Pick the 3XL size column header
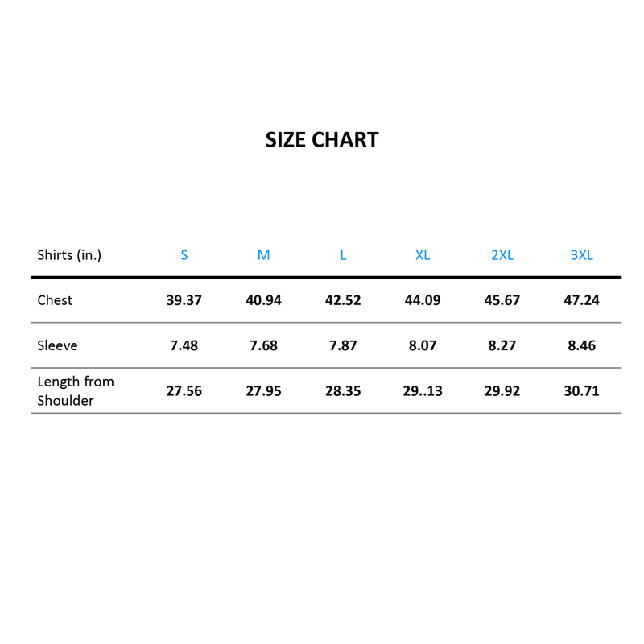This screenshot has height=644, width=644. (581, 255)
